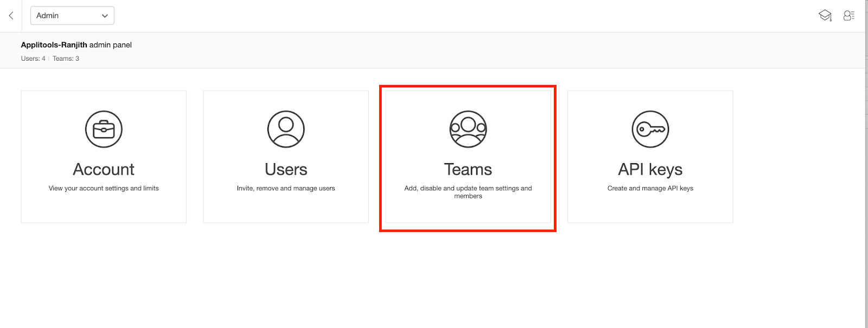Open the user profile menu icon

click(x=849, y=16)
